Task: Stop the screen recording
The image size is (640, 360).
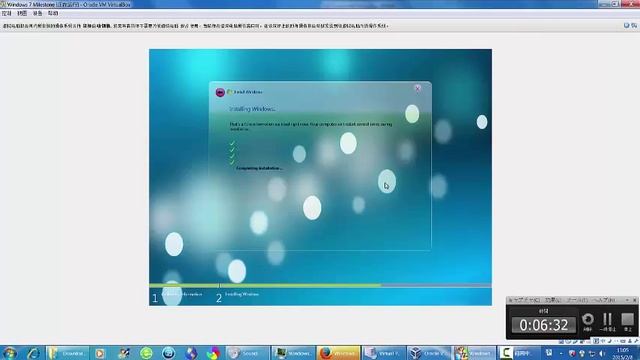Action: [627, 321]
